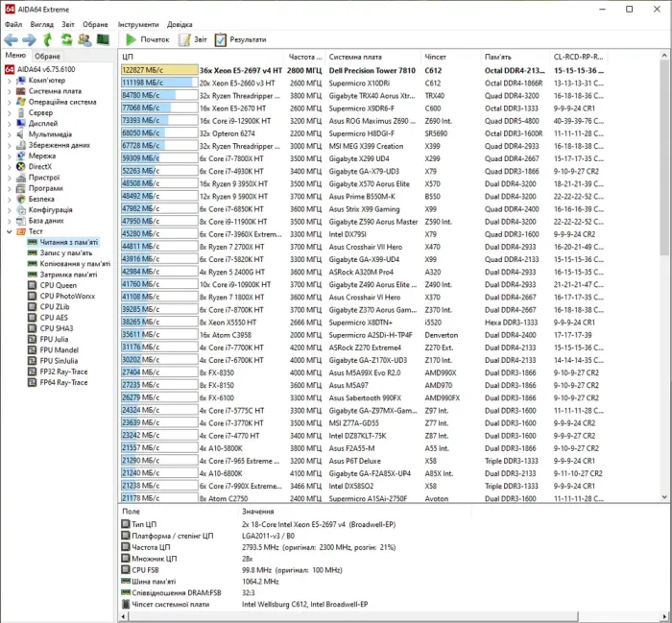Screen dimensions: 672x623
Task: Click the Результати button
Action: 240,39
